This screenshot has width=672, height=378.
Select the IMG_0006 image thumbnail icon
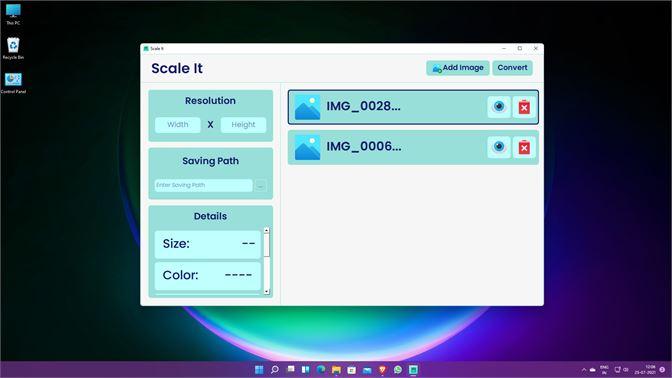[x=307, y=147]
